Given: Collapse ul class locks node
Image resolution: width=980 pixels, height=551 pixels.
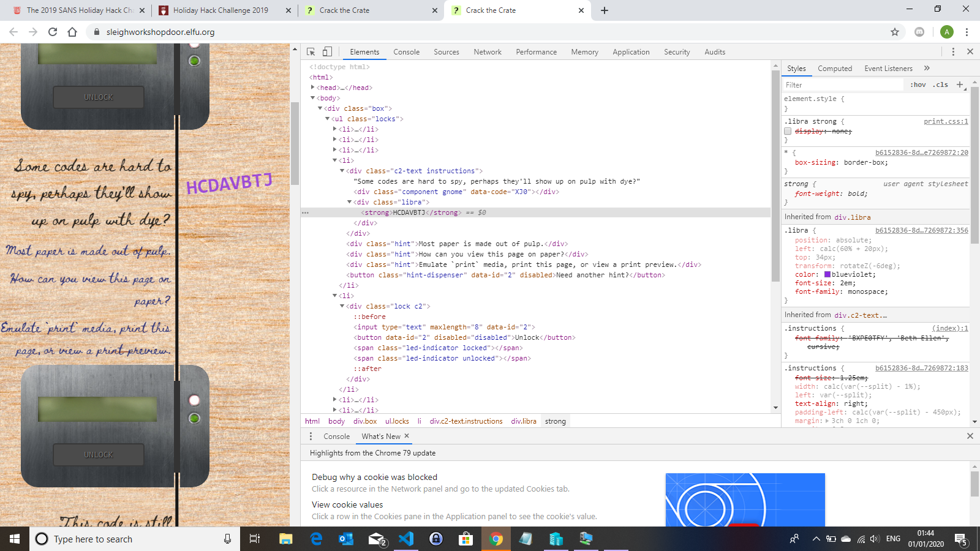Looking at the screenshot, I should tap(328, 119).
